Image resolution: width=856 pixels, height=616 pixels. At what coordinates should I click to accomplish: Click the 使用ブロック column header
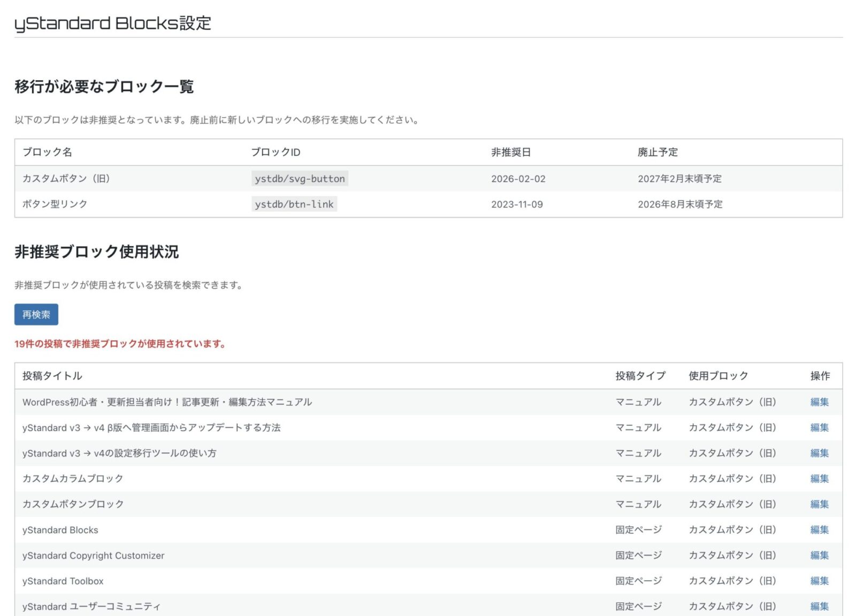point(718,376)
